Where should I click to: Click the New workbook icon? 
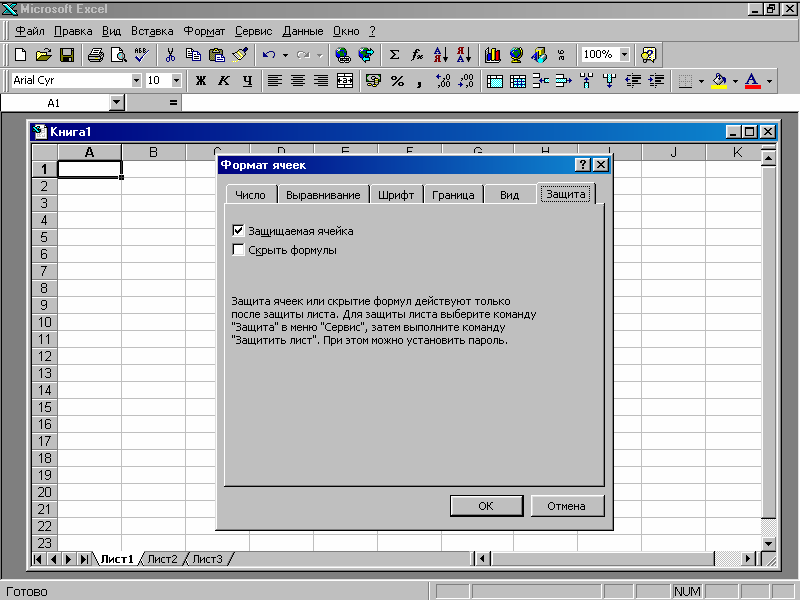click(x=20, y=55)
